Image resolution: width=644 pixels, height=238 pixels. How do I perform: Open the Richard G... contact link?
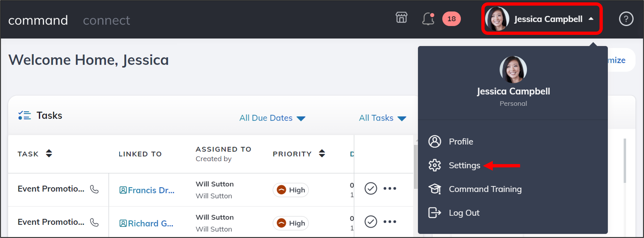[150, 223]
